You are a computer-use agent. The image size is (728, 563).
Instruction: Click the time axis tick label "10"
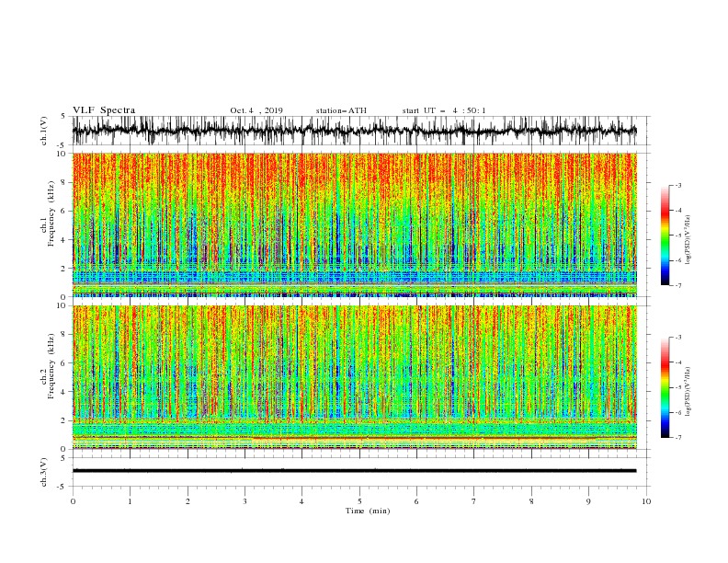pos(646,501)
